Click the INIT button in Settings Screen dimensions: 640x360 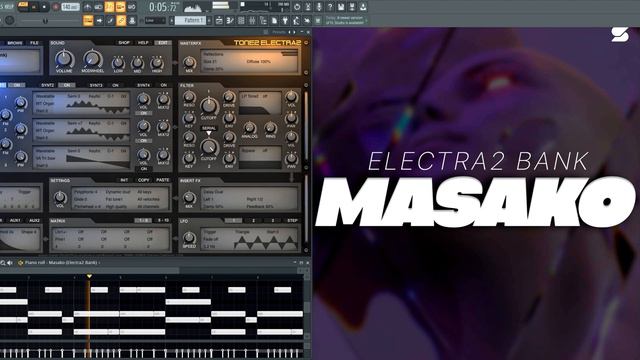pos(124,180)
